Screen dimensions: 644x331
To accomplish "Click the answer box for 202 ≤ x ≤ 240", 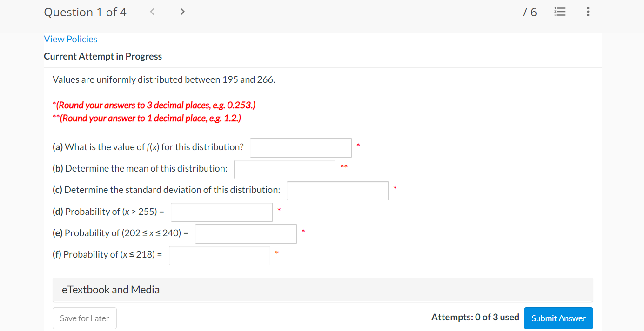I will [x=246, y=233].
